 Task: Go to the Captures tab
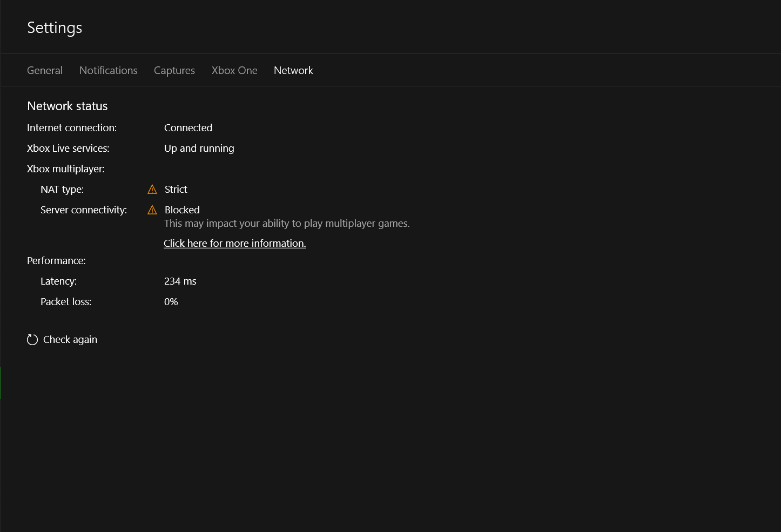[x=174, y=71]
